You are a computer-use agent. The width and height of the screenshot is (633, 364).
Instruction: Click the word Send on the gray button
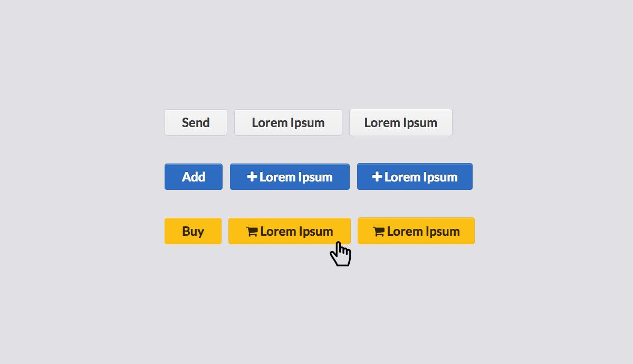click(x=196, y=122)
